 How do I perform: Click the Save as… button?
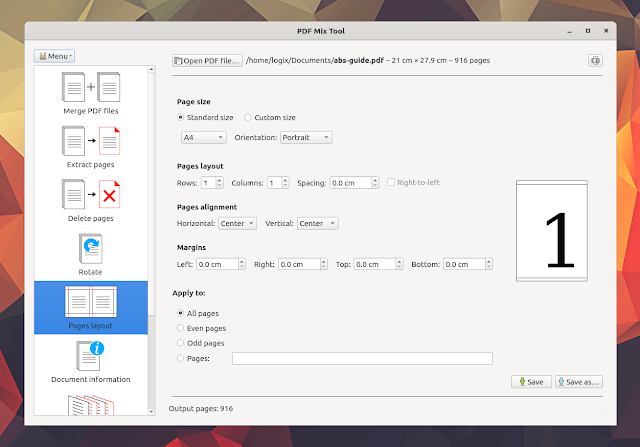(x=579, y=382)
